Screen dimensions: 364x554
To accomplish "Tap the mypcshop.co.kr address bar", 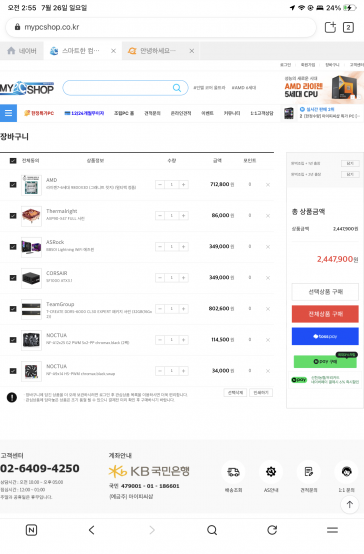I will pos(161,27).
